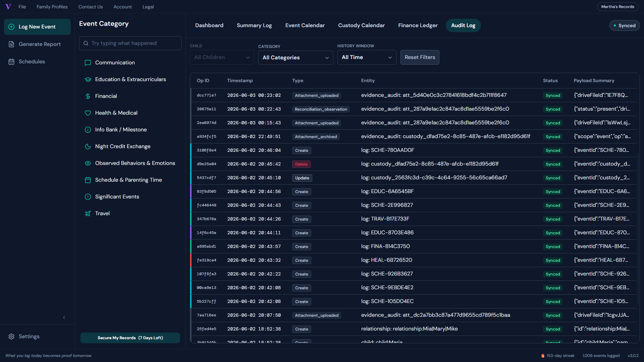This screenshot has height=362, width=644.
Task: Click entity log: TRAV-B17E733F
Action: 385,219
